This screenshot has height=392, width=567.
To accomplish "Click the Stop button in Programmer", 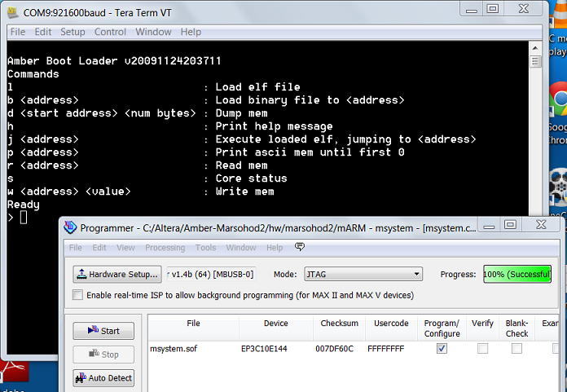I will pyautogui.click(x=103, y=355).
